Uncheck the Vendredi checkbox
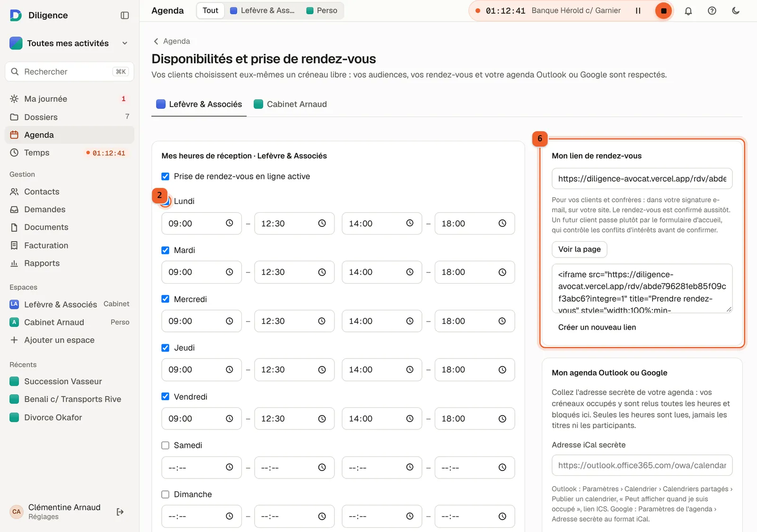Image resolution: width=757 pixels, height=532 pixels. coord(165,396)
